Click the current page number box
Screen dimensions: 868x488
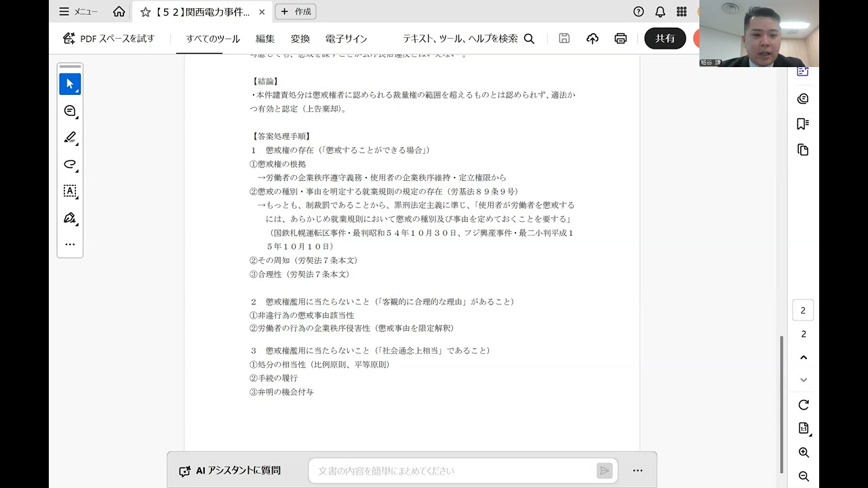(803, 310)
